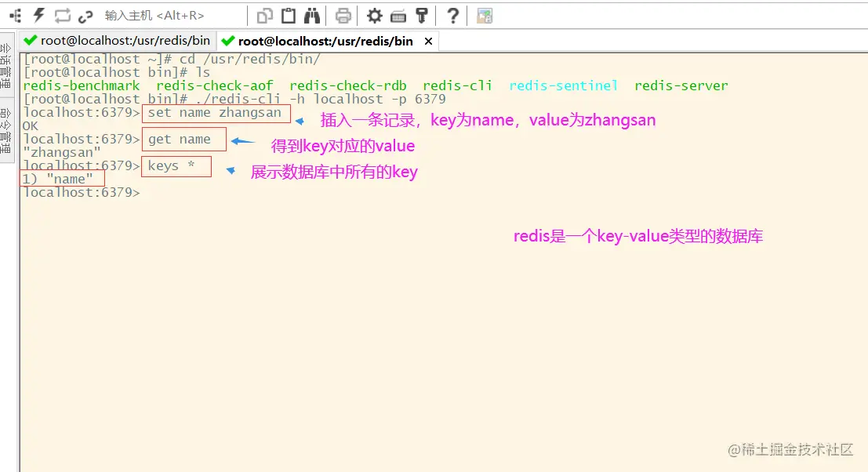Open the 会话管理 side panel tab
The image size is (868, 472).
[x=6, y=66]
